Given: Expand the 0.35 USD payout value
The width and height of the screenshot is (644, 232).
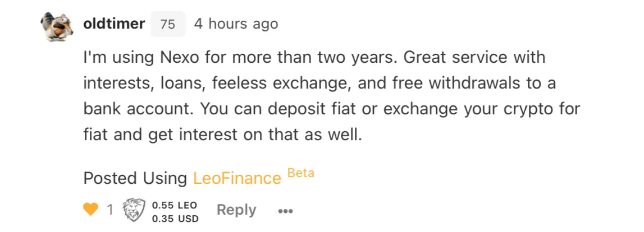Looking at the screenshot, I should tap(175, 219).
